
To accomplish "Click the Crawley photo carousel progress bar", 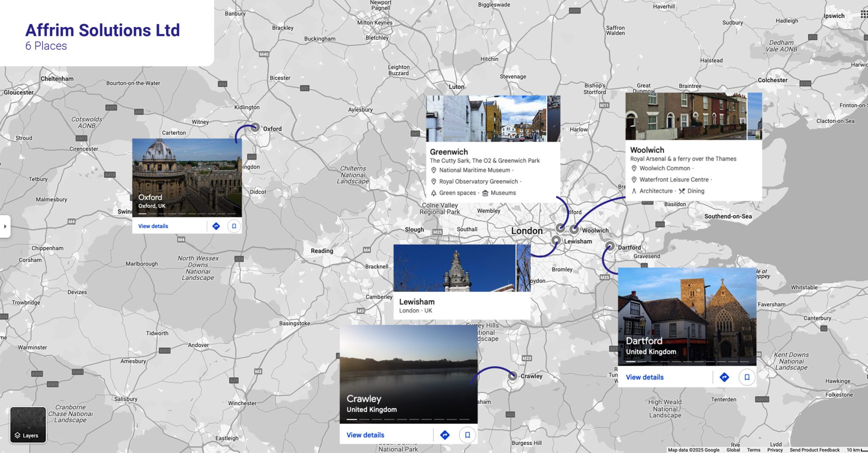I will (408, 419).
